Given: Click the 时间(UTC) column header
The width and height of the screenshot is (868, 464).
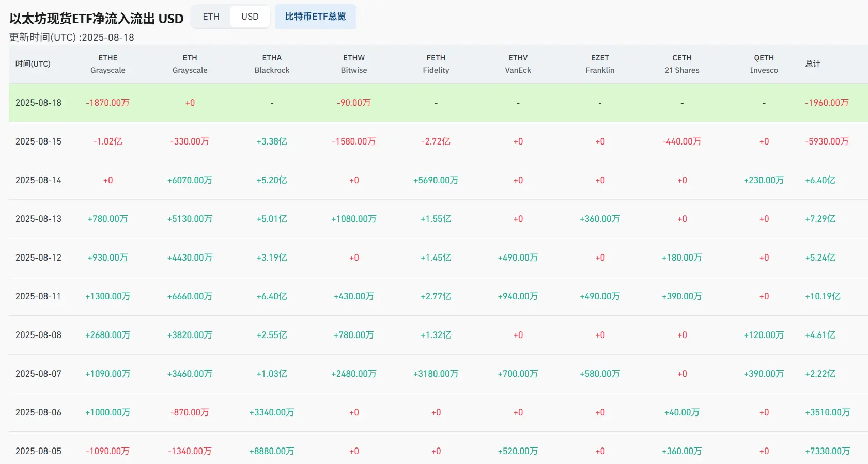Looking at the screenshot, I should pos(33,64).
